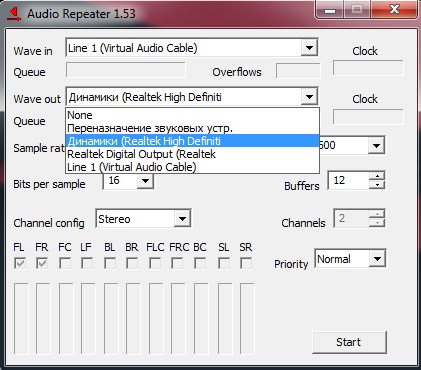421x370 pixels.
Task: Click the Wave in Queue indicator bar
Action: tap(126, 70)
